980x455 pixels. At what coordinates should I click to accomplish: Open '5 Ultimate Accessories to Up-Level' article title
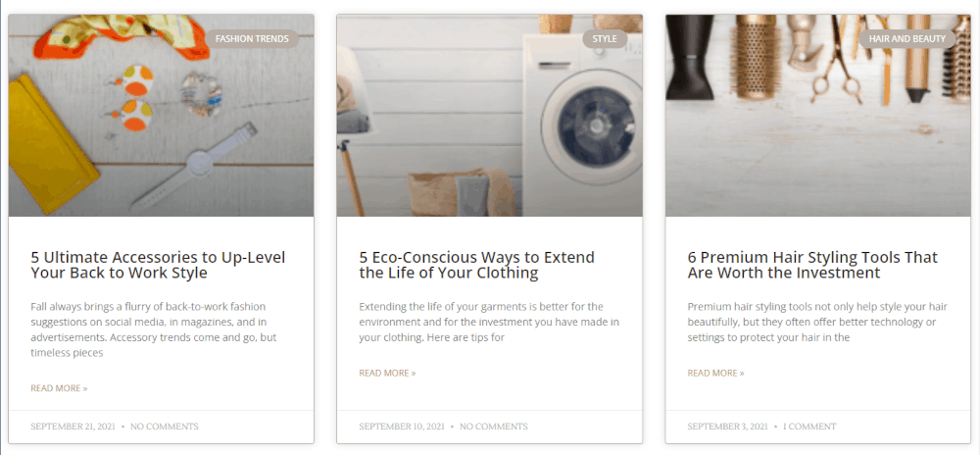158,265
